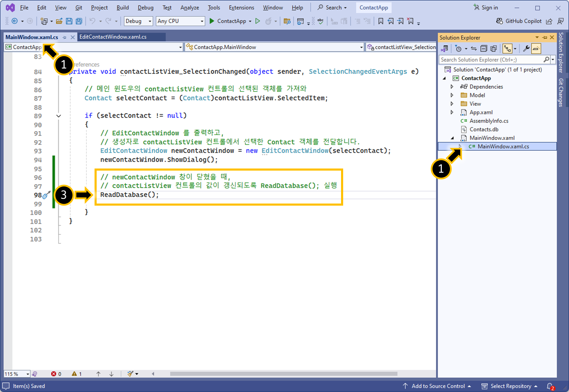Image resolution: width=569 pixels, height=392 pixels.
Task: Click the Hot Reload flame icon
Action: (268, 21)
